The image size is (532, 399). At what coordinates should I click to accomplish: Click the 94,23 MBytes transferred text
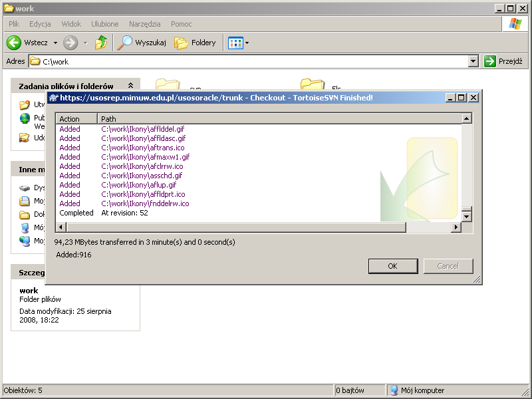144,242
